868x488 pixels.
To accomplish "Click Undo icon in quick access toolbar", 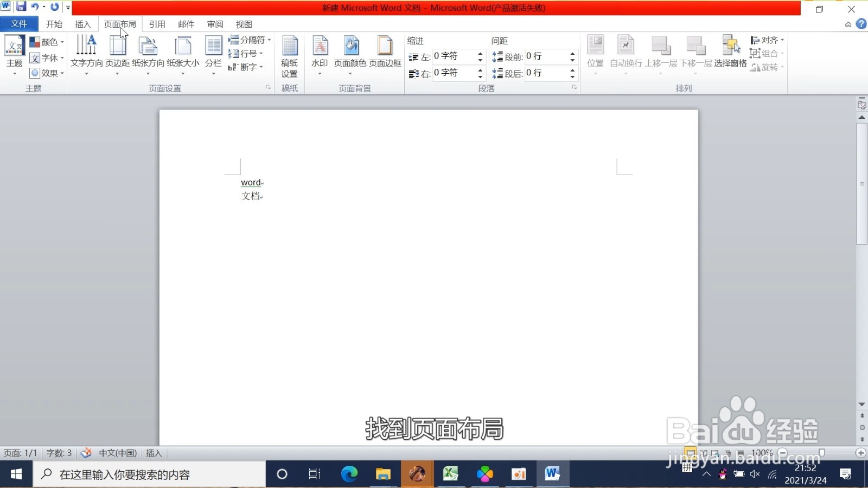I will click(35, 7).
